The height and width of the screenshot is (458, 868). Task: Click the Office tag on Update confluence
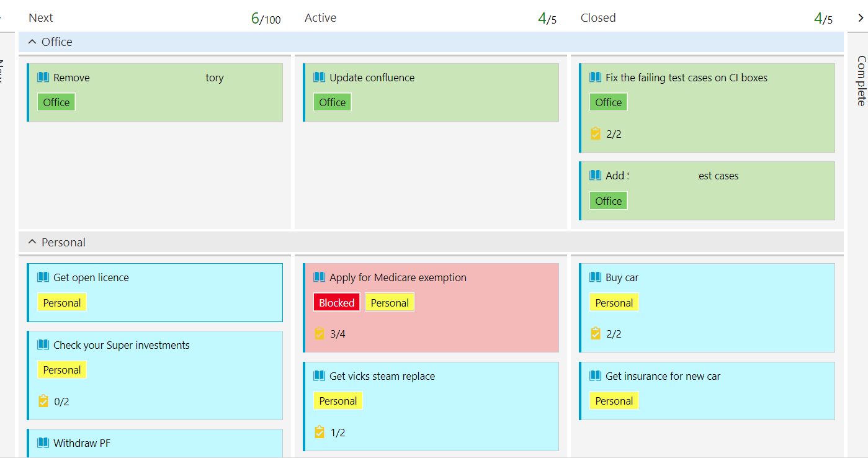(x=333, y=102)
